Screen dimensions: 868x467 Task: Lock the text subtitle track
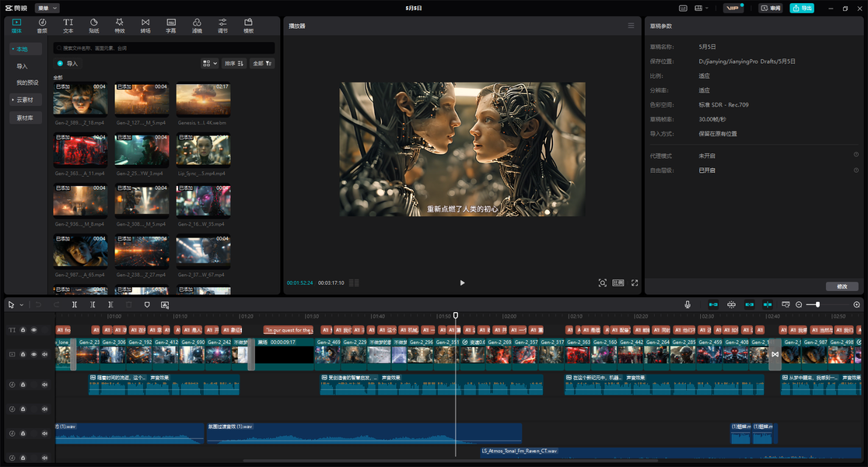click(23, 329)
